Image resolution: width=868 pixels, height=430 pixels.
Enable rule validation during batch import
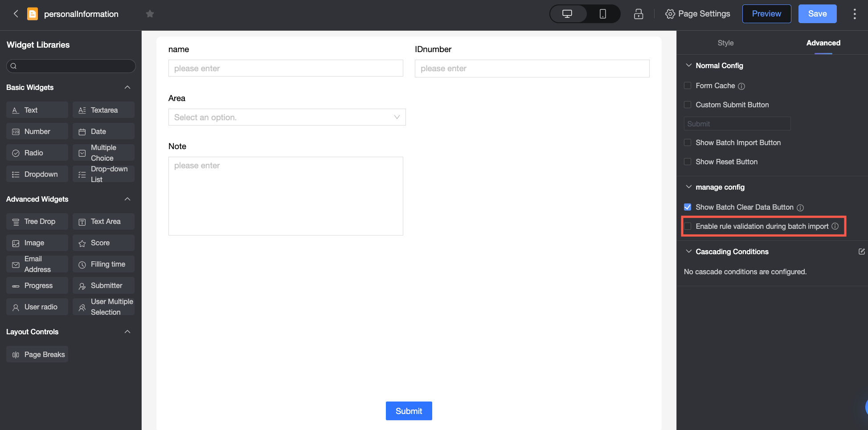(x=688, y=226)
